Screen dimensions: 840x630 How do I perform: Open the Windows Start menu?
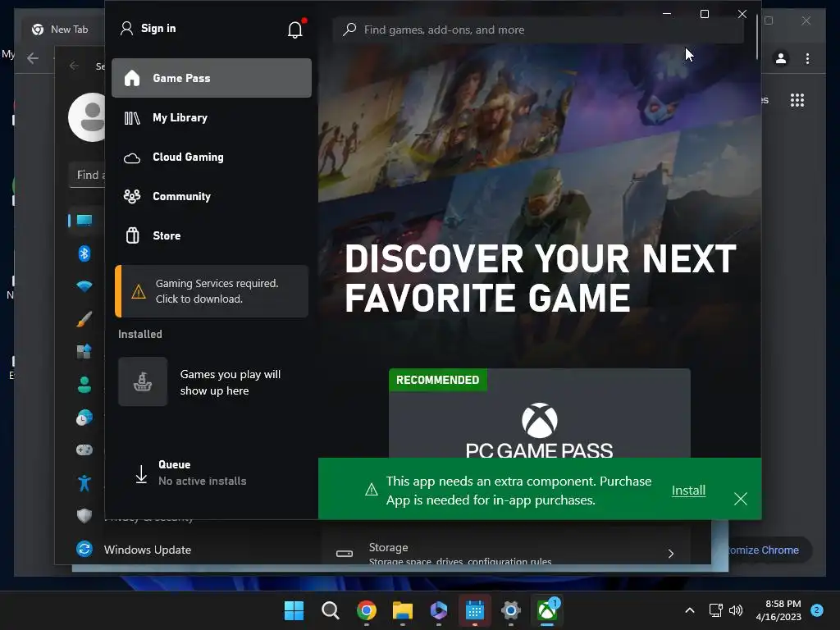point(294,610)
